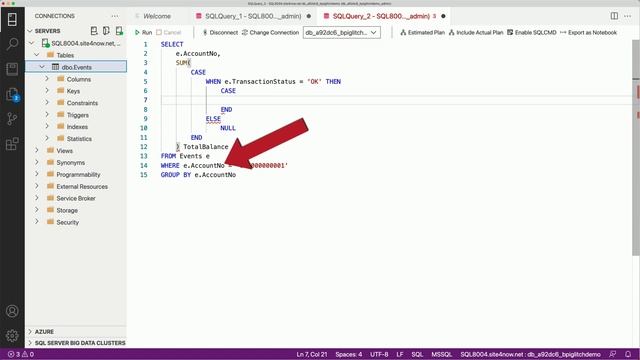Open the Manage gear icon
The width and height of the screenshot is (640, 360).
pos(12,336)
